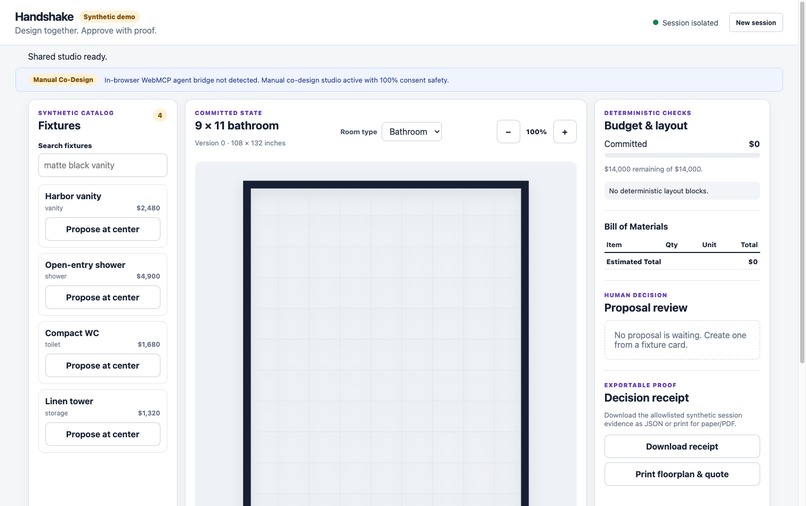Click the green Session isolated status dot

coord(655,23)
